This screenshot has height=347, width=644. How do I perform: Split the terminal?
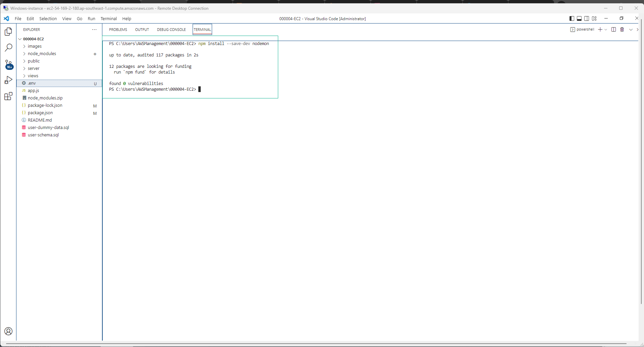[x=613, y=30]
